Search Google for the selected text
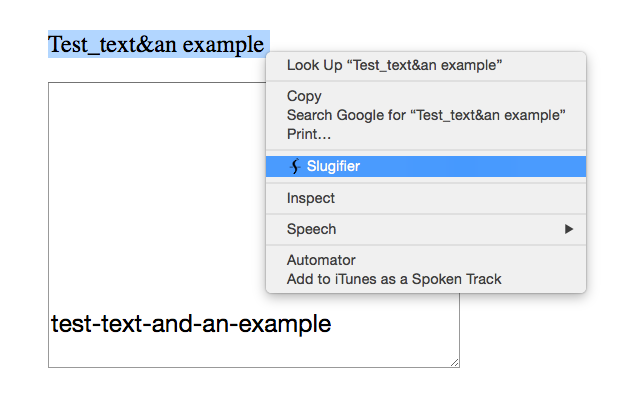This screenshot has width=640, height=400. (426, 115)
